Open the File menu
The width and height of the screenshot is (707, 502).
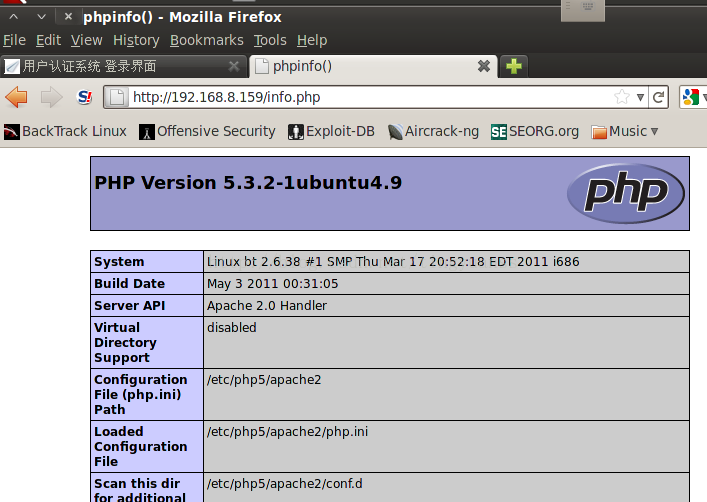(14, 40)
